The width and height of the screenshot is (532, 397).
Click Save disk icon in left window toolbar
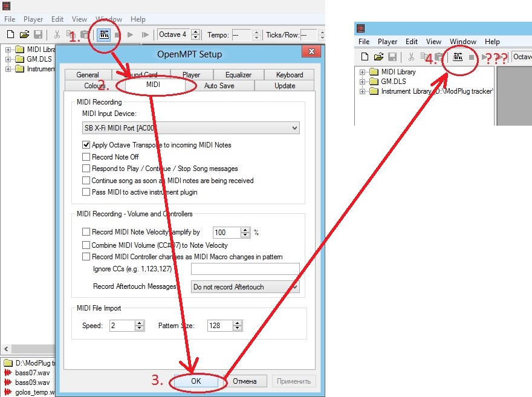(38, 34)
